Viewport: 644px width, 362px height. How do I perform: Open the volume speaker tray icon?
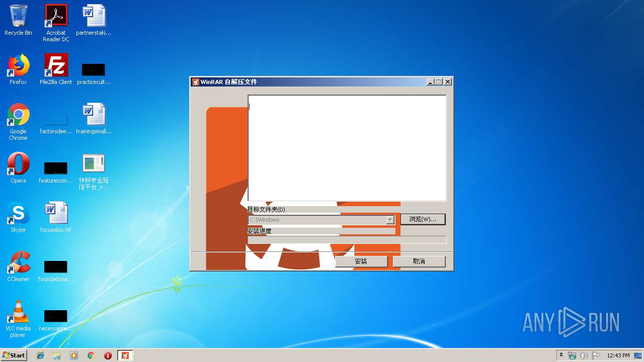click(584, 355)
